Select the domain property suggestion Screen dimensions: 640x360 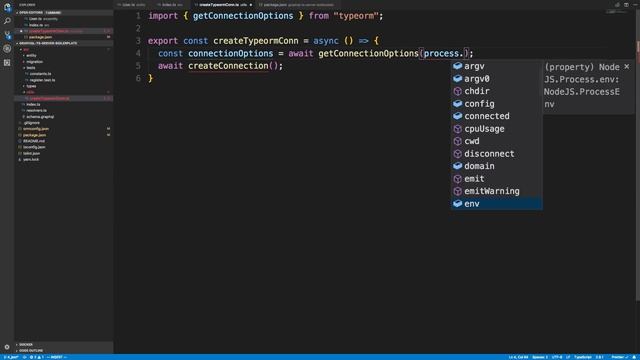[x=497, y=166]
